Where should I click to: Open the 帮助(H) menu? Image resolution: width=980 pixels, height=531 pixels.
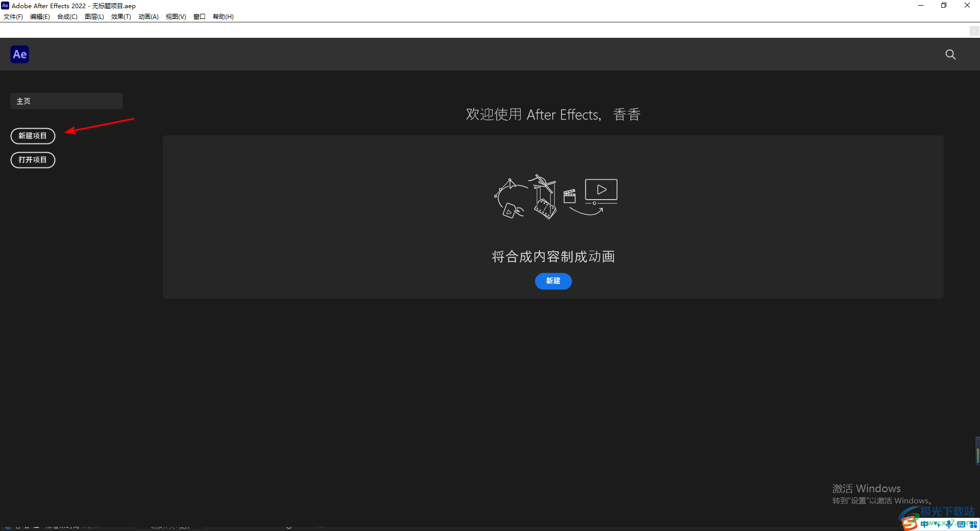point(223,17)
